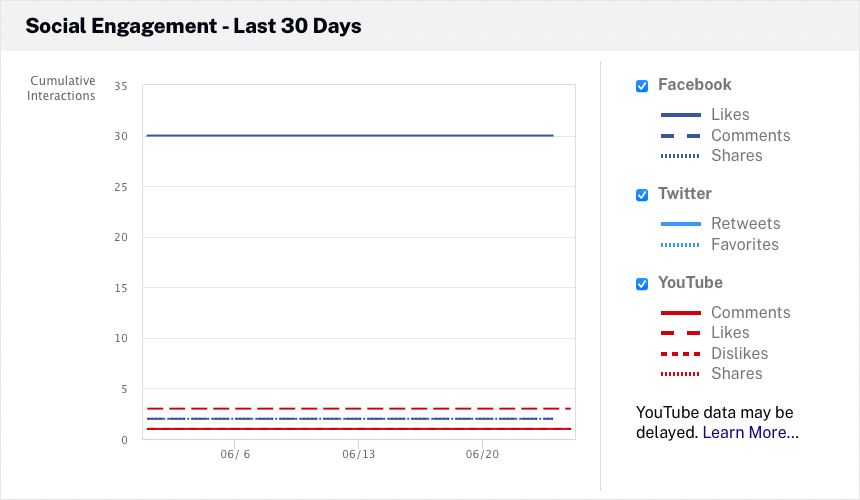Viewport: 860px width, 500px height.
Task: Toggle the Twitter series checkbox
Action: 642,195
